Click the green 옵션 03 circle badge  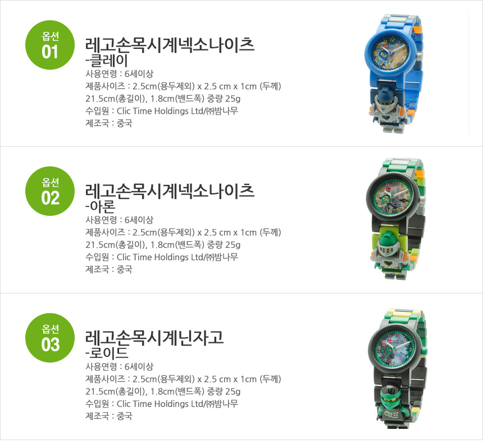coord(50,338)
